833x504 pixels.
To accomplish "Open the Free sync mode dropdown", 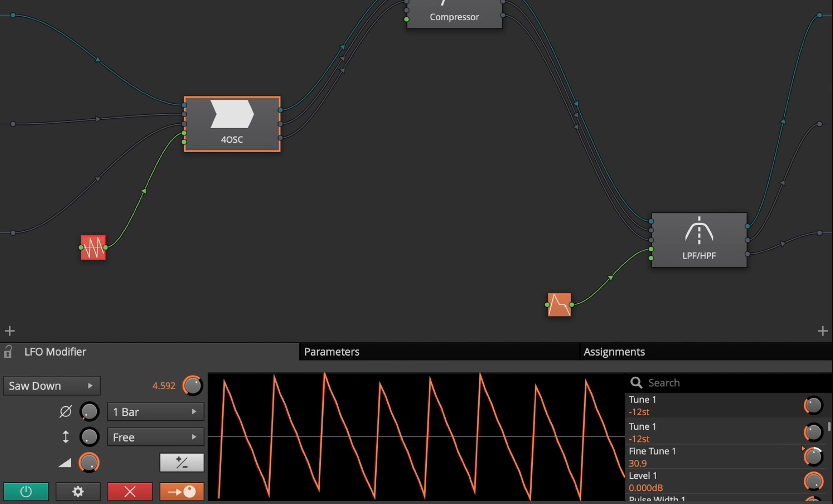I will click(x=155, y=437).
